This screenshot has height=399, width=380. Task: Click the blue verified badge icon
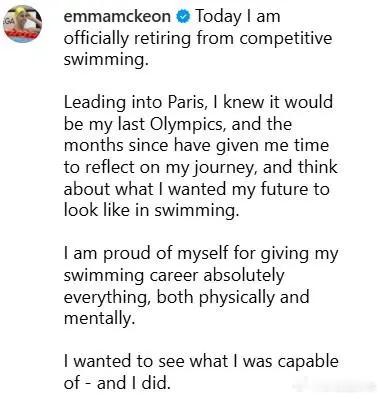pos(183,17)
